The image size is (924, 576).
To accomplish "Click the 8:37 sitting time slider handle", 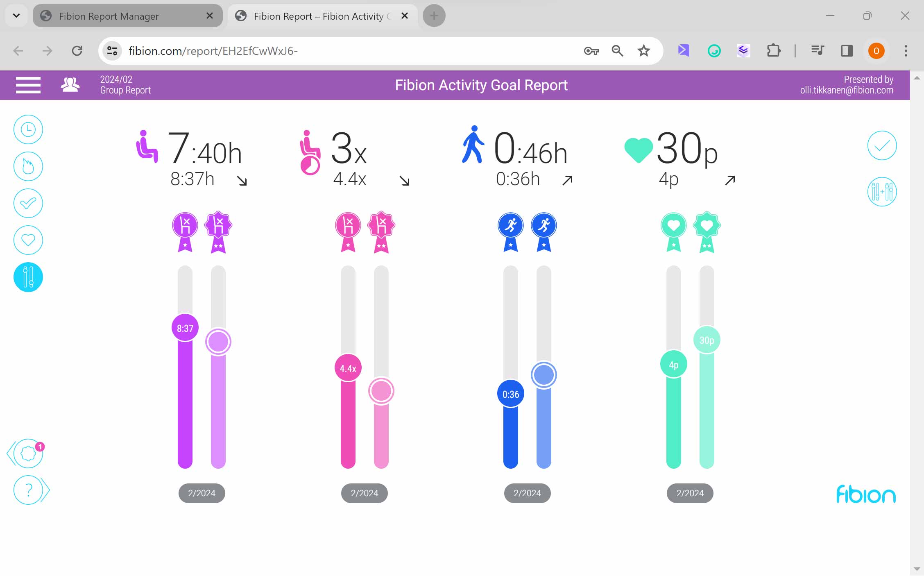I will [x=185, y=328].
